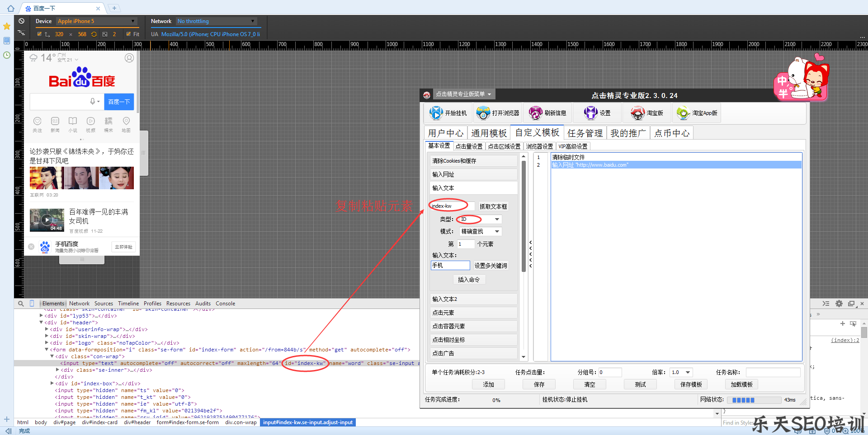Open the Network throttling dropdown

tap(216, 21)
